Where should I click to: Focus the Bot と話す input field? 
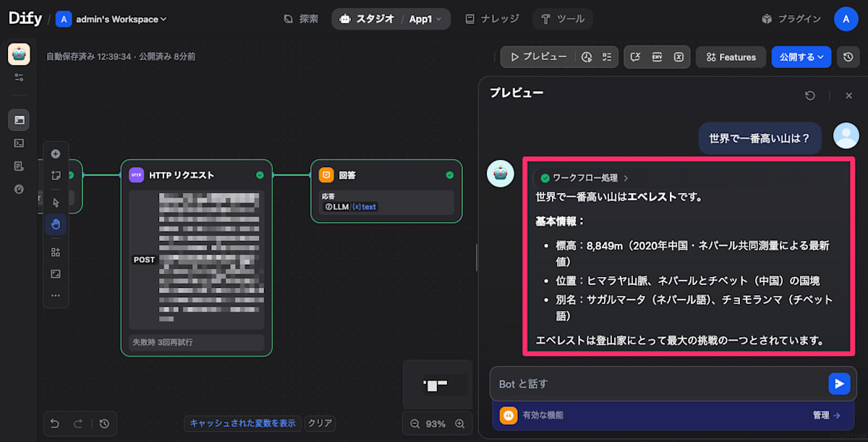point(658,384)
